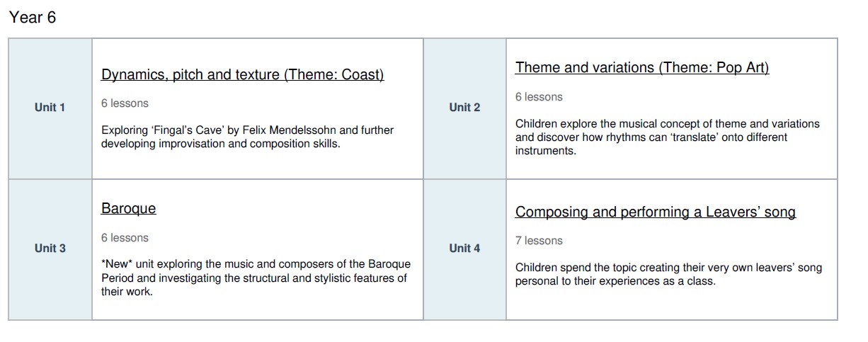Image resolution: width=868 pixels, height=342 pixels.
Task: Follow the Baroque unit link
Action: coord(128,209)
